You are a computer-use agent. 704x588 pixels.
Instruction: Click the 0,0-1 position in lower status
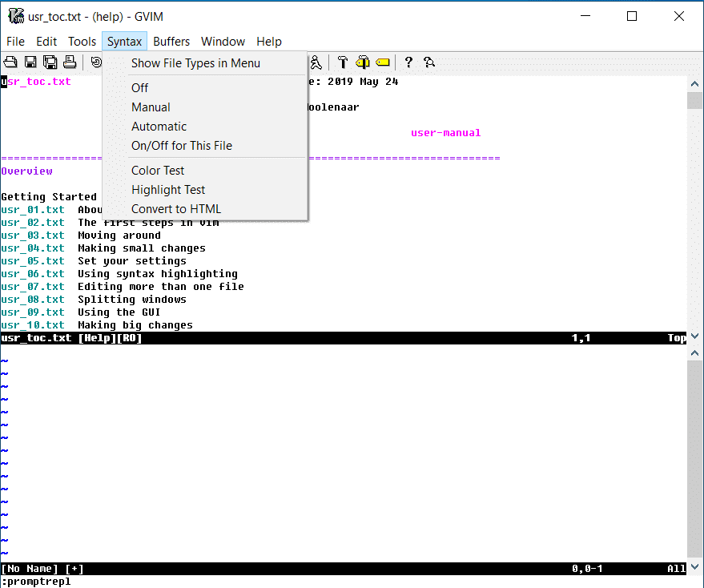pos(587,569)
